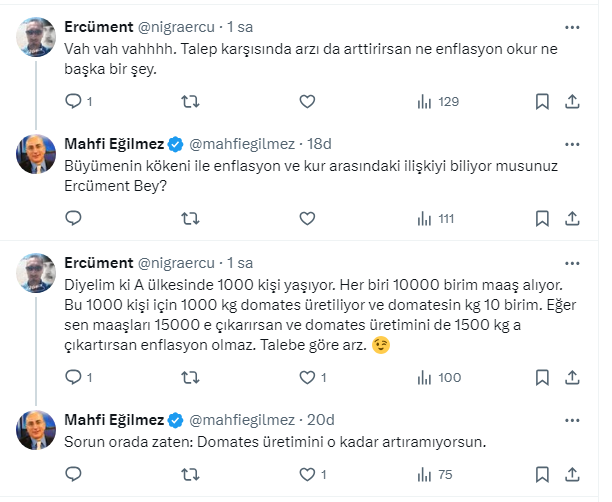The height and width of the screenshot is (502, 612).
Task: Retweet Ercüment's 'Vah vah vahhhh' tweet
Action: click(190, 101)
